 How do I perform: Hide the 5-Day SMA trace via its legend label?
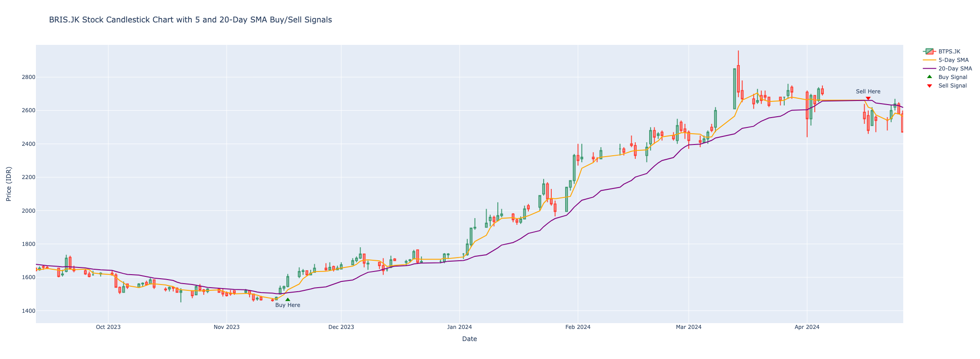point(954,60)
